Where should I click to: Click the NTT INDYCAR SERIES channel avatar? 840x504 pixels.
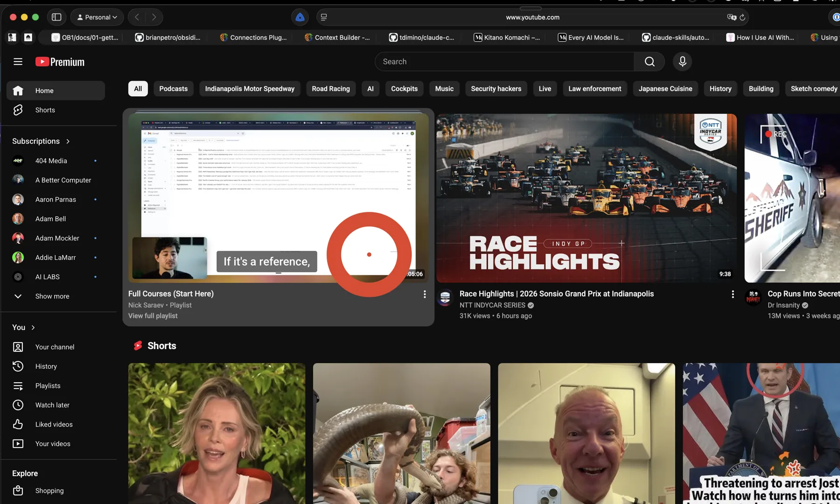pyautogui.click(x=445, y=297)
